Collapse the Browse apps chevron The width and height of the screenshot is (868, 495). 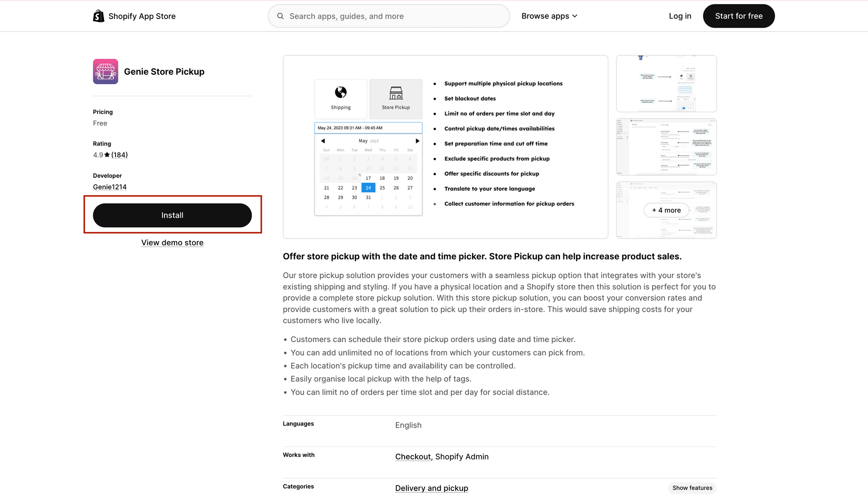pyautogui.click(x=575, y=16)
